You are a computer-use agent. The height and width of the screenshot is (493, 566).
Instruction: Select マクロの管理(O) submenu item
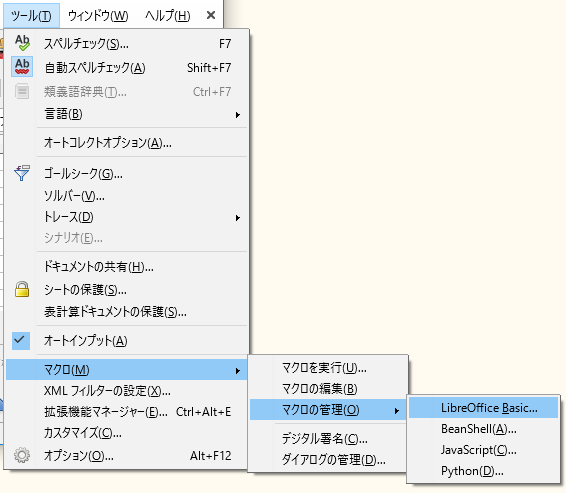(328, 410)
